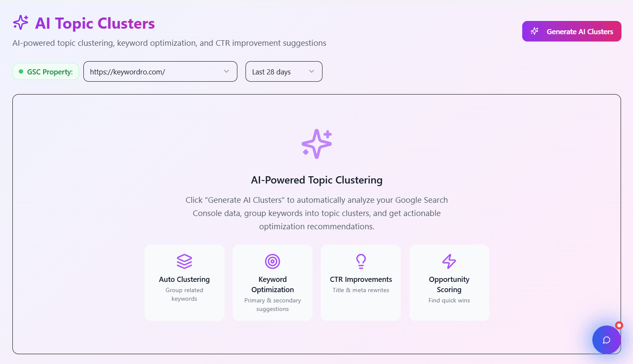633x364 pixels.
Task: Expand the date range chevron arrow
Action: 312,71
